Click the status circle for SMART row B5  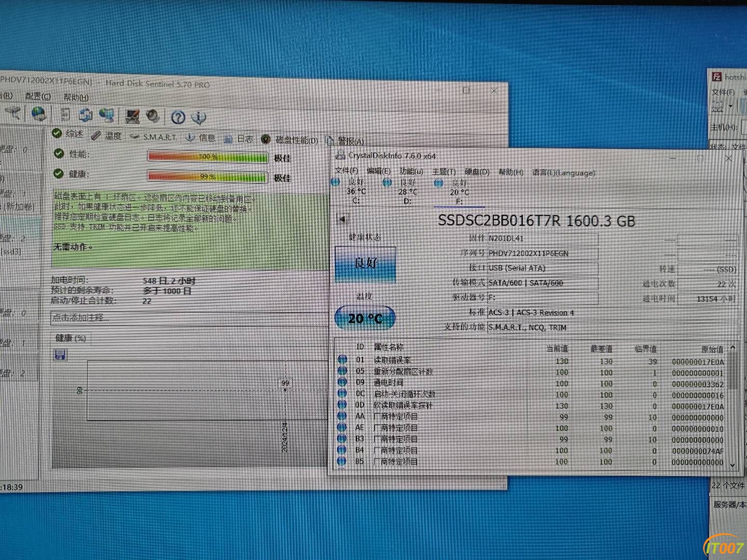coord(342,461)
